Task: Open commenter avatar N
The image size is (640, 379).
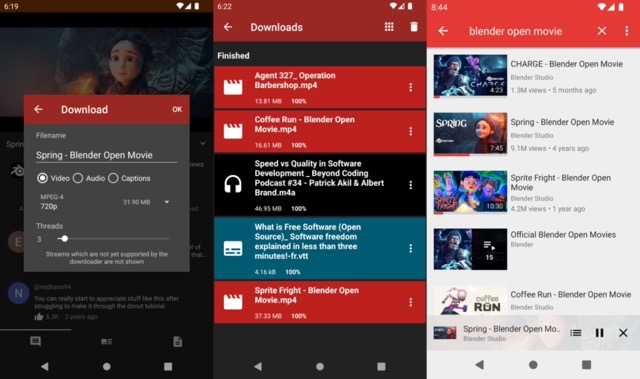Action: pos(18,293)
